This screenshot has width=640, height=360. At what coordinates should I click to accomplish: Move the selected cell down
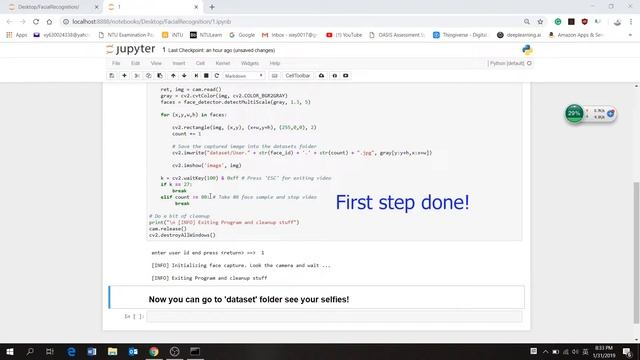point(184,76)
